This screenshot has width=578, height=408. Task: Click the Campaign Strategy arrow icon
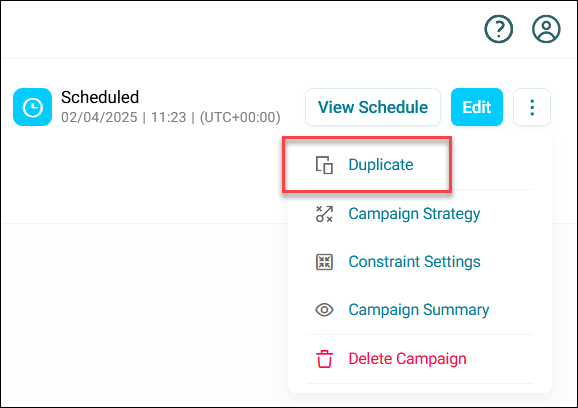324,214
